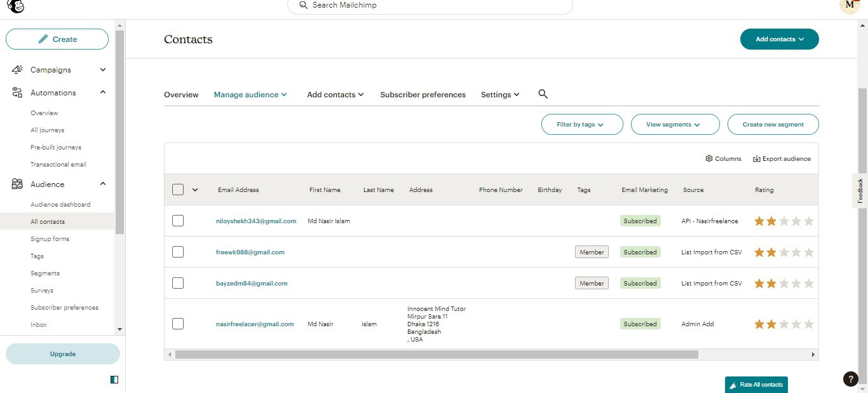Viewport: 868px width, 393px height.
Task: Open Columns settings with gear icon
Action: [709, 158]
